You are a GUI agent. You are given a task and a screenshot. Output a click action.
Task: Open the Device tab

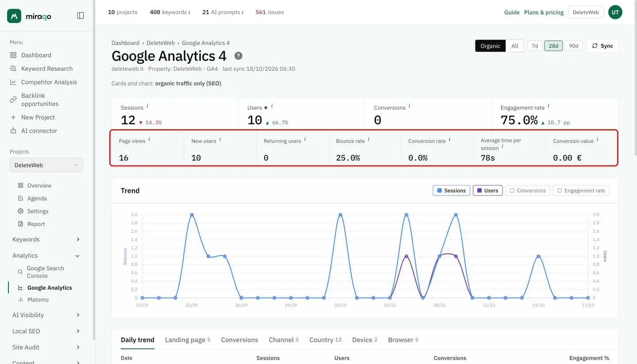(365, 340)
